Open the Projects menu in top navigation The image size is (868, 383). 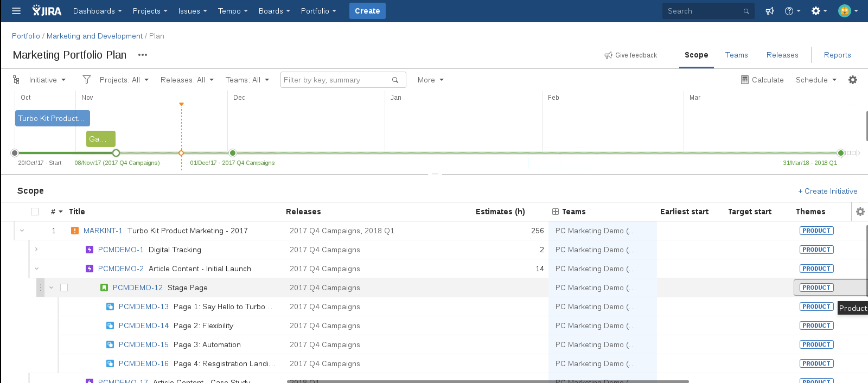point(150,11)
